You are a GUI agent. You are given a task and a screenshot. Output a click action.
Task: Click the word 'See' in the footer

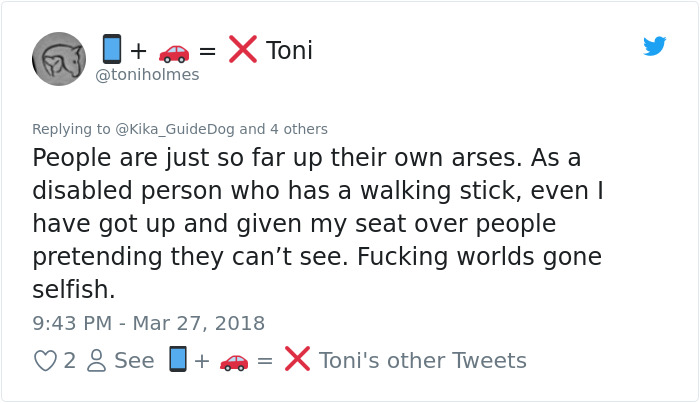(134, 360)
